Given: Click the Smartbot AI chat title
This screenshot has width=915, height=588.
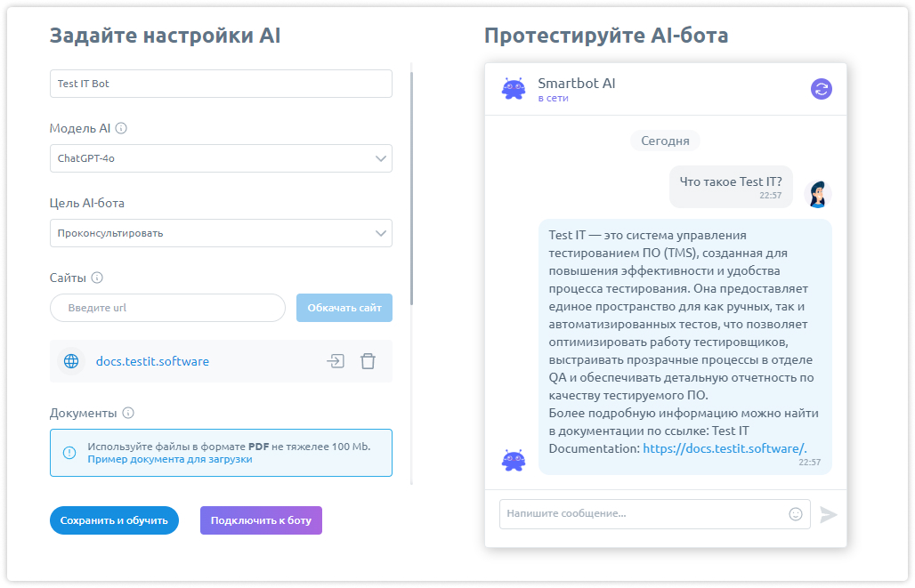Looking at the screenshot, I should point(577,84).
